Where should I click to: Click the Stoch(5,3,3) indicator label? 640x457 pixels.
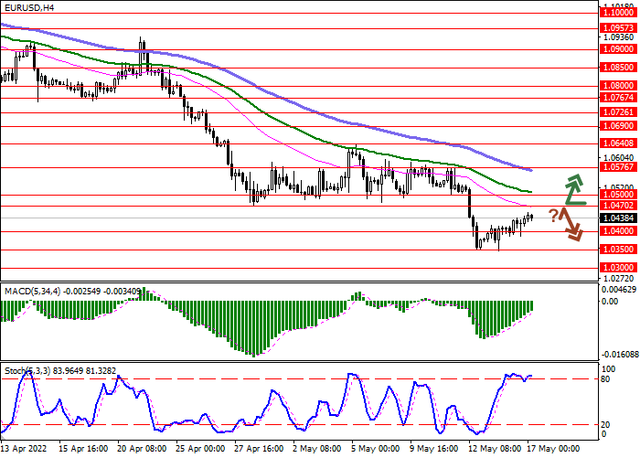point(27,371)
